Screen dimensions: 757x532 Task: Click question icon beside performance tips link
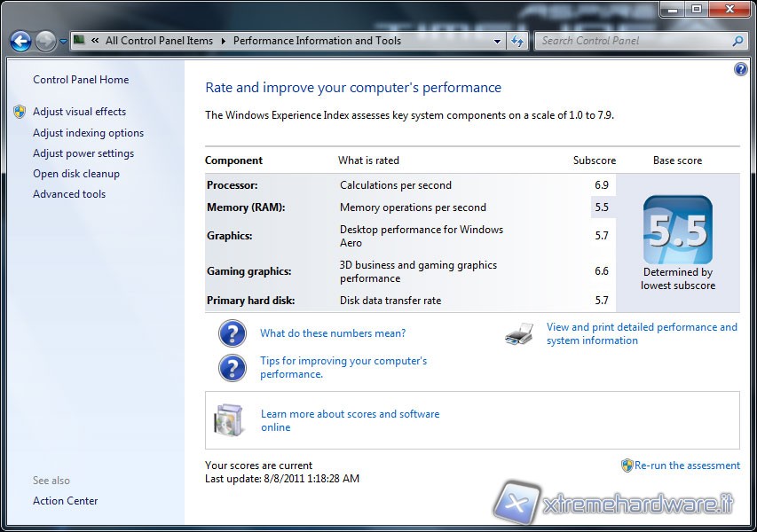coord(232,367)
